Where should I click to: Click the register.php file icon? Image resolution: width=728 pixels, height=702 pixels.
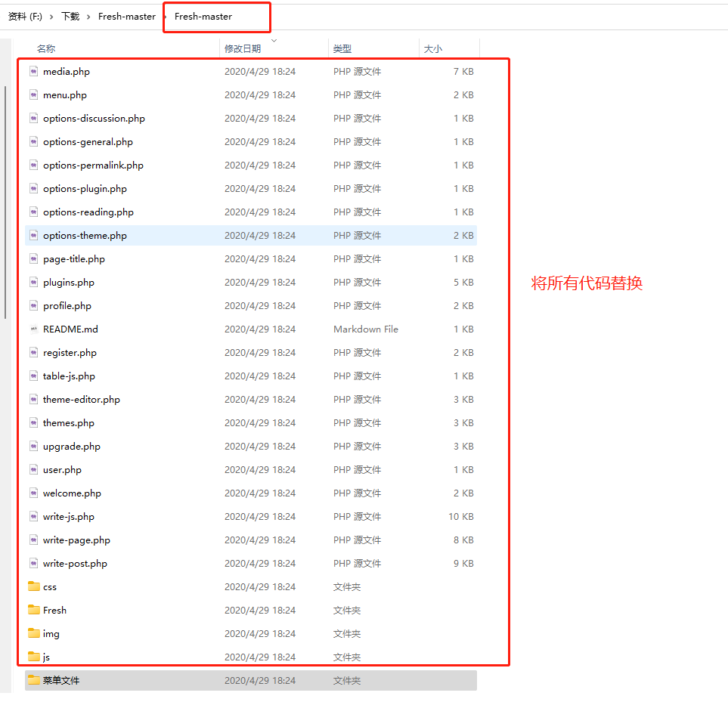[33, 353]
